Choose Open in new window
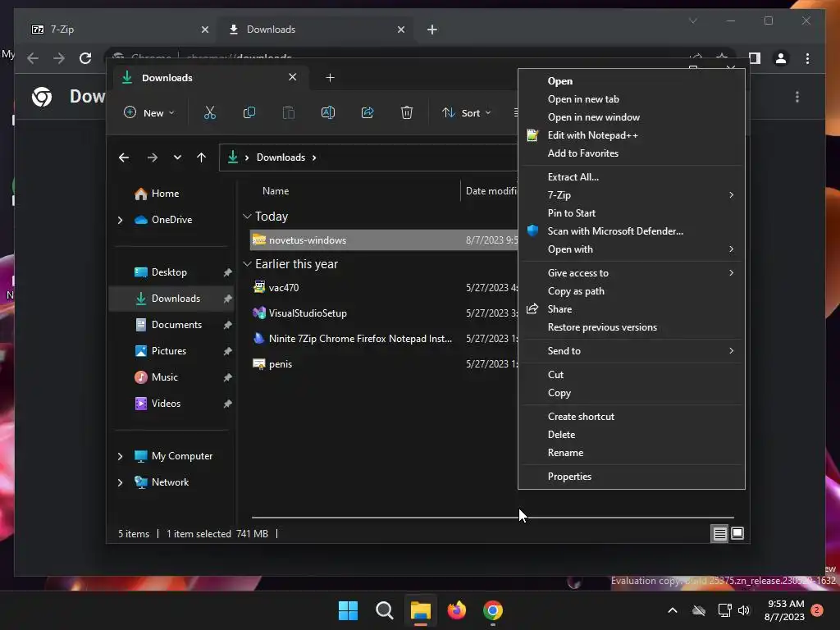The image size is (840, 630). tap(632, 117)
